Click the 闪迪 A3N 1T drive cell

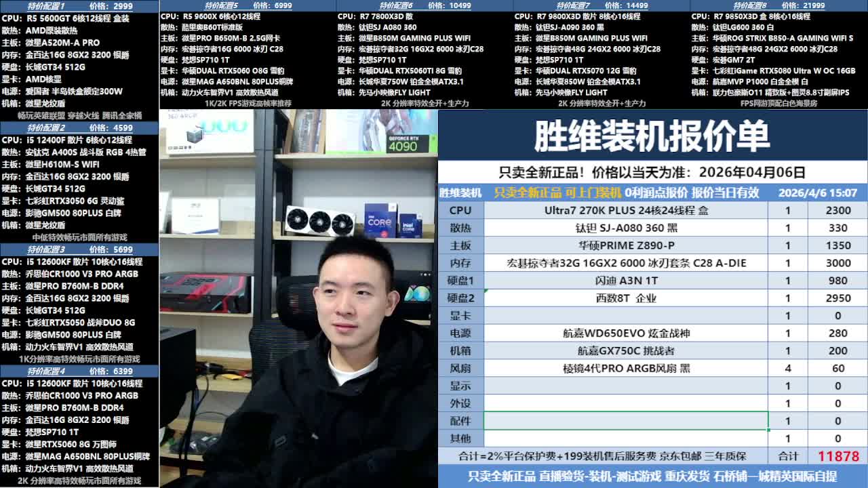pyautogui.click(x=625, y=281)
